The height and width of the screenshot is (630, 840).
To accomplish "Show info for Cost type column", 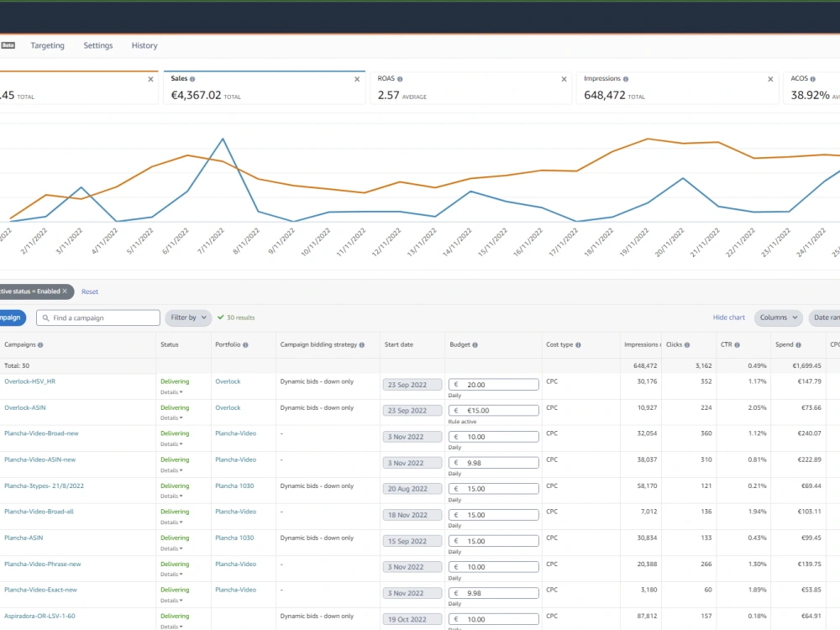I will [x=578, y=345].
